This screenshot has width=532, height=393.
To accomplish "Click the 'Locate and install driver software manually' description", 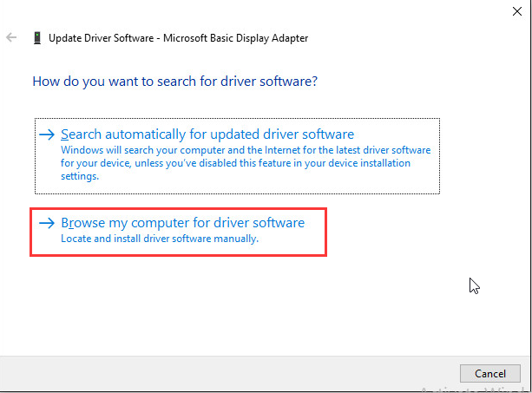I will (160, 239).
